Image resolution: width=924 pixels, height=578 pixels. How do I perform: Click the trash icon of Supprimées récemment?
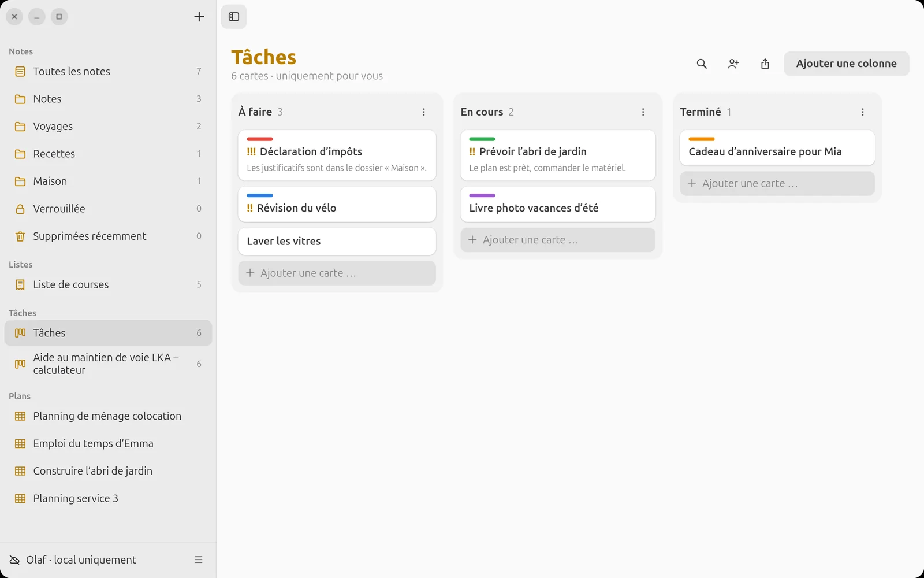pos(20,236)
